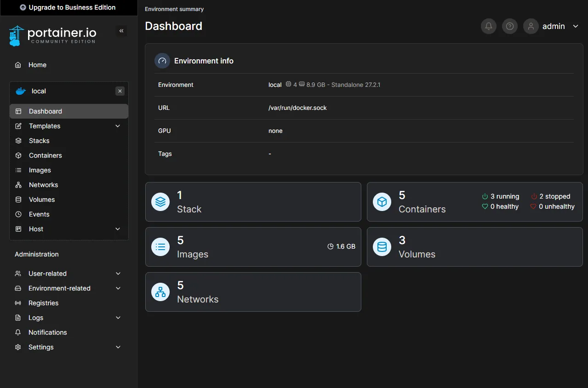Click the Volumes tile's database icon
The width and height of the screenshot is (588, 388).
(x=382, y=247)
